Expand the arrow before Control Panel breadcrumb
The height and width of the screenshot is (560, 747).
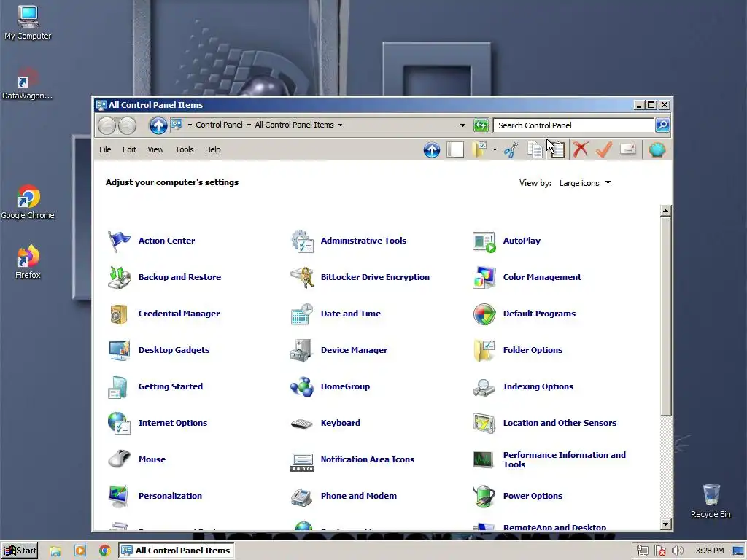(x=190, y=125)
